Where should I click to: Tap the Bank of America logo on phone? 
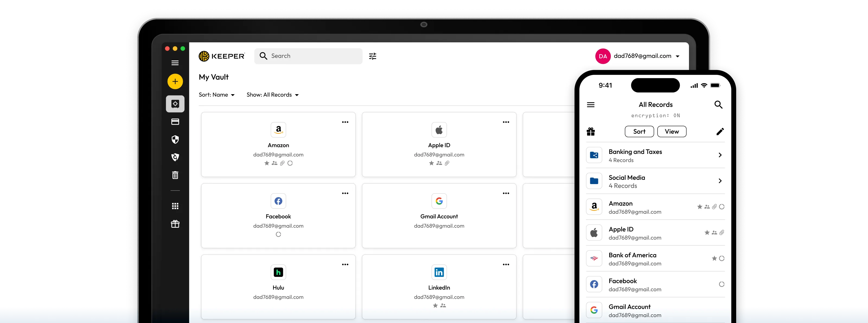(594, 259)
